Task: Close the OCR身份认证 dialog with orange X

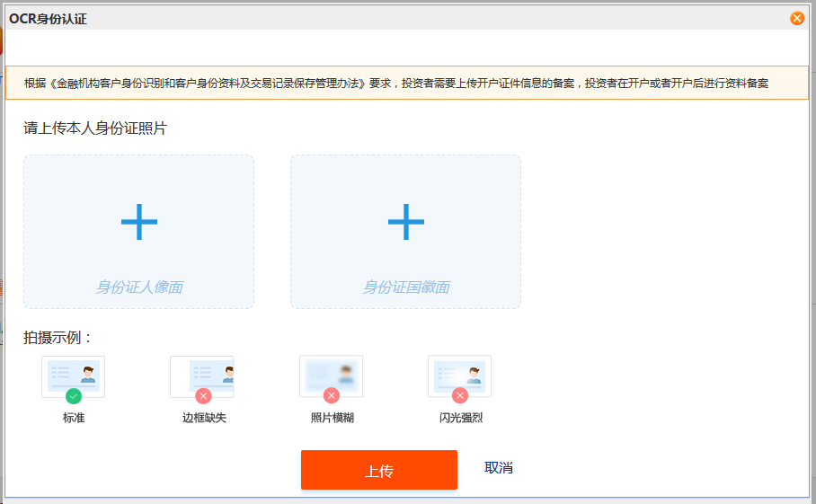Action: [x=796, y=18]
